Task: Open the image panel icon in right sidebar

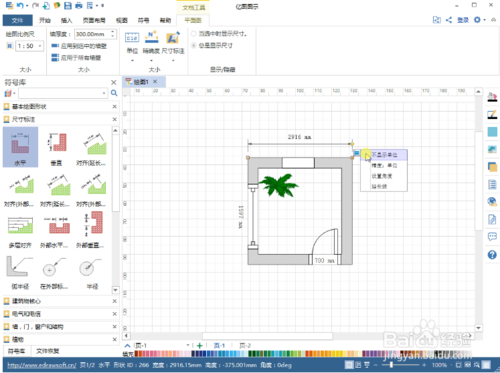Action: 492,149
